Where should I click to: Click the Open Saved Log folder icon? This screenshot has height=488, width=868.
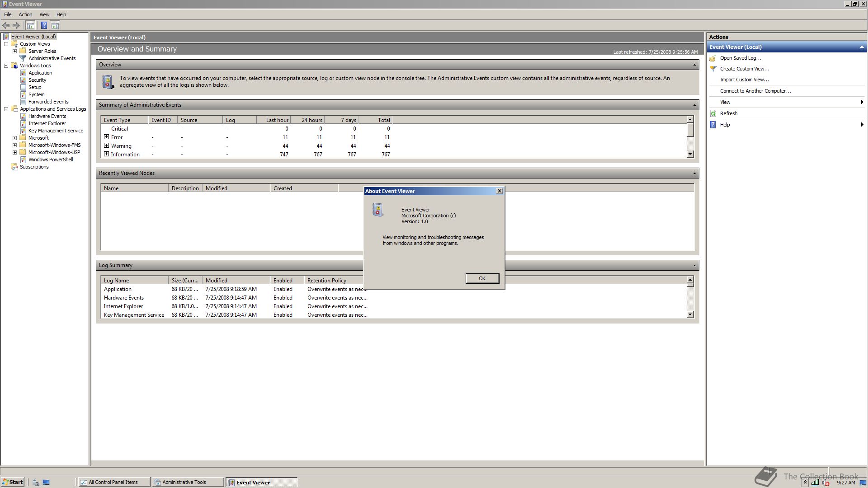pos(713,58)
